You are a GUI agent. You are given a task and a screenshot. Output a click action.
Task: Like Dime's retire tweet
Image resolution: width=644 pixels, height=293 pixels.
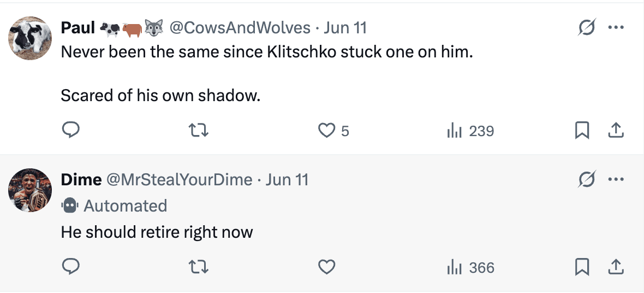[326, 267]
